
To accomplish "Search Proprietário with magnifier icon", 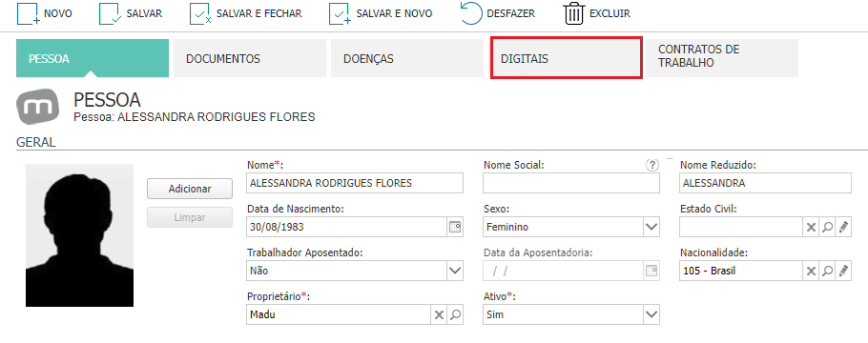I will click(455, 314).
